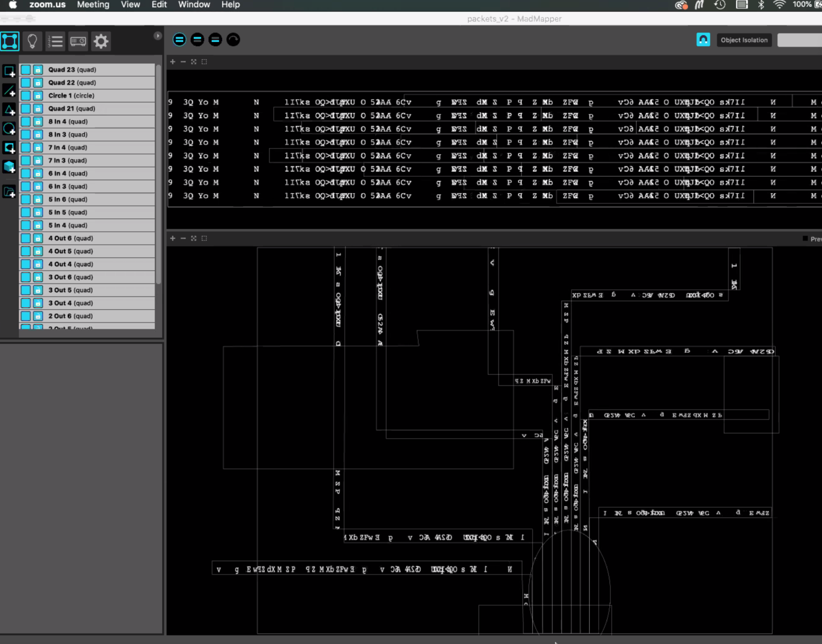This screenshot has height=644, width=822.
Task: Toggle the lock on Circle 1
Action: tap(38, 95)
